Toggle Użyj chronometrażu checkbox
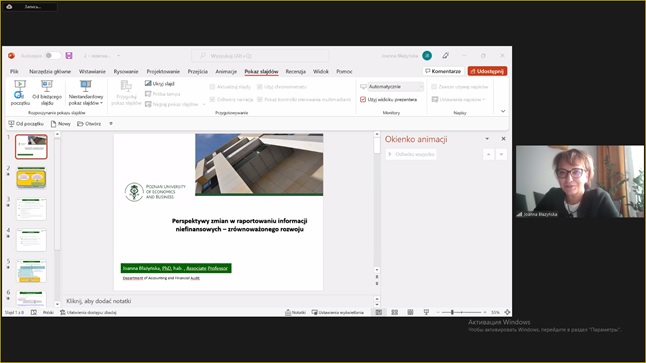646x363 pixels. 260,87
